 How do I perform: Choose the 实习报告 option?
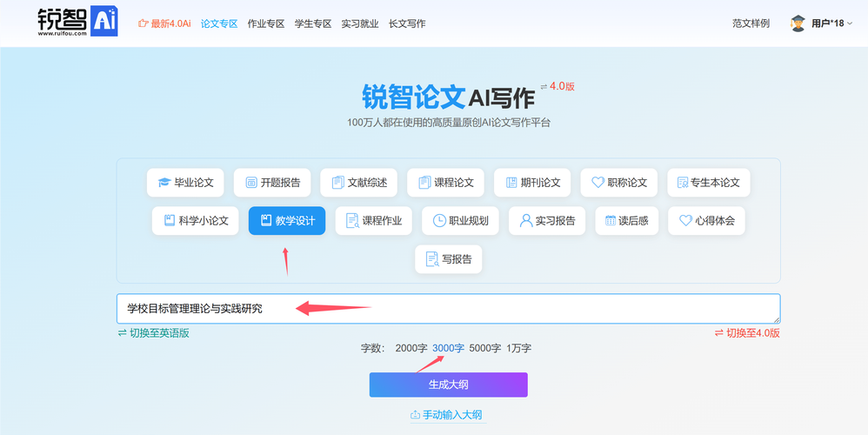coord(547,221)
